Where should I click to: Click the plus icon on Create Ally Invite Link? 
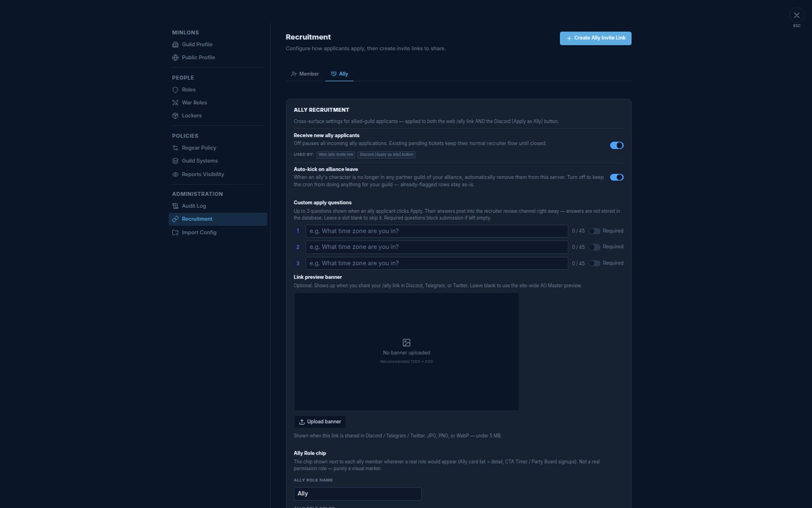pyautogui.click(x=569, y=38)
